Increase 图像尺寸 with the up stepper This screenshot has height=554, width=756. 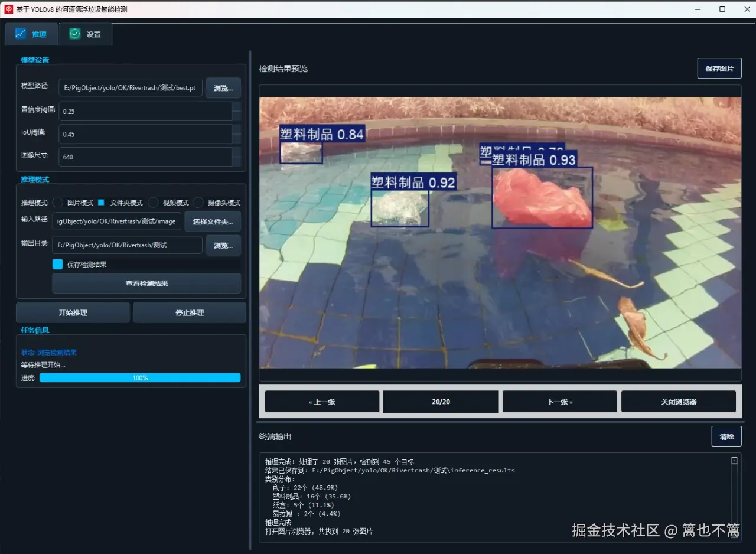click(236, 152)
